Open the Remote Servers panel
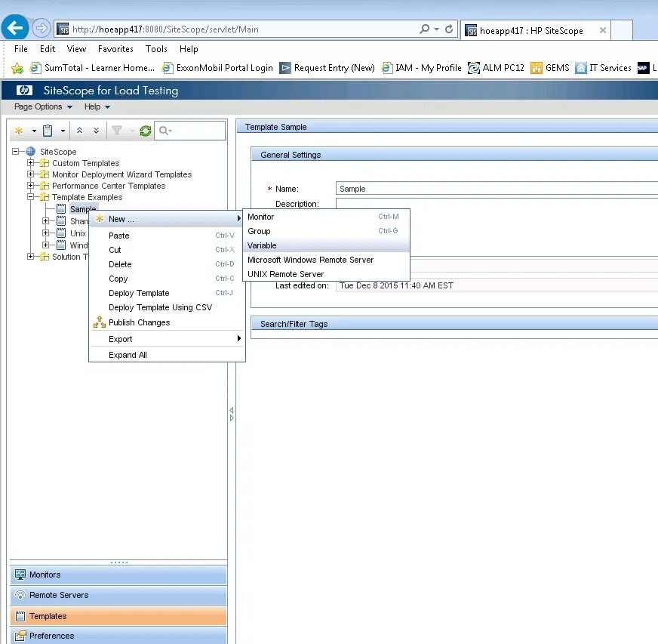 click(118, 595)
